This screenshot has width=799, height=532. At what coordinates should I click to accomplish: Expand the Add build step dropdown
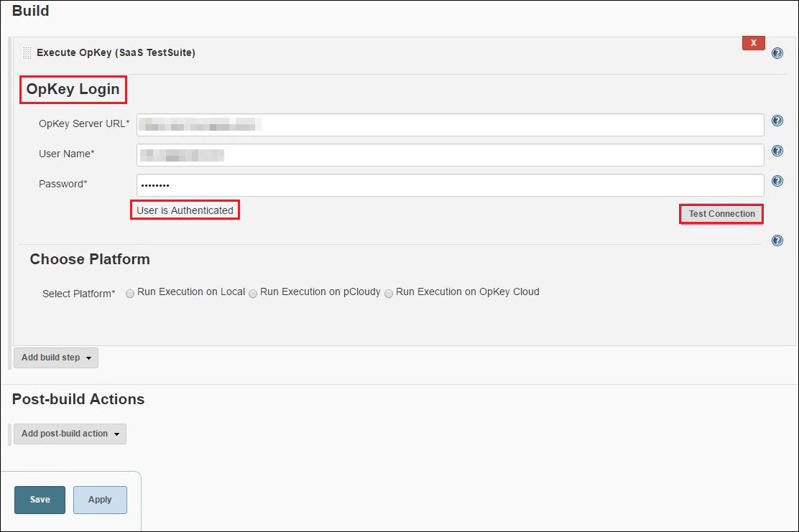point(56,358)
